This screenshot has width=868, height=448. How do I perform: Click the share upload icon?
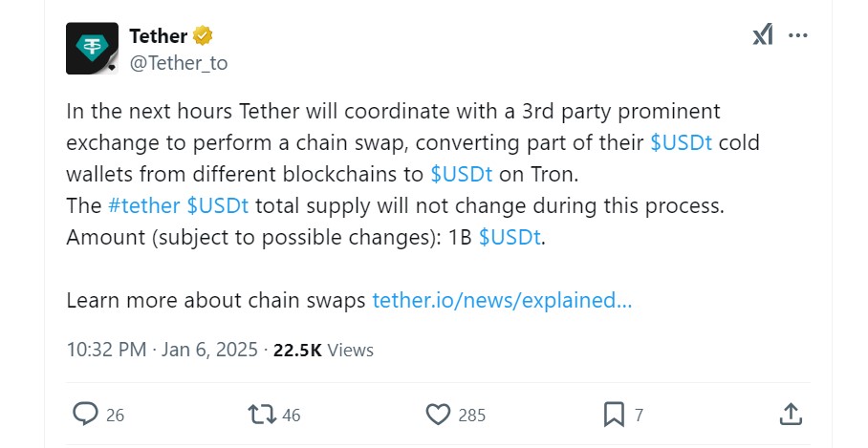790,414
